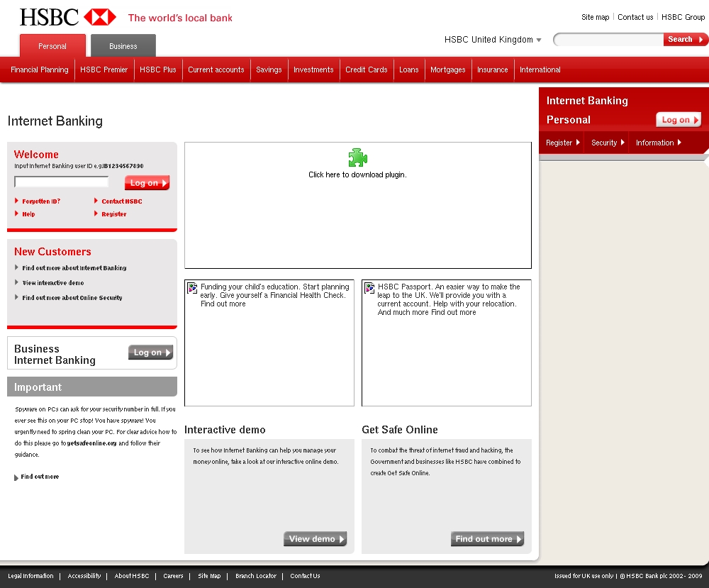
Task: Click the getsafeonline.org text
Action: point(91,443)
